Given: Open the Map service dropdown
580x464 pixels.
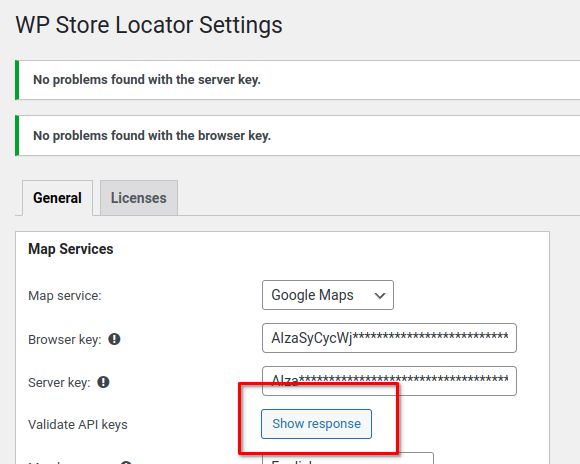Looking at the screenshot, I should pos(328,295).
